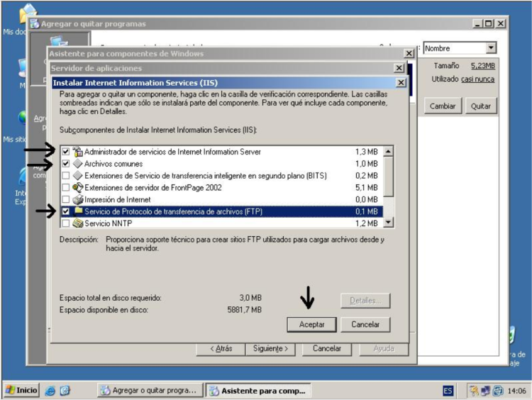
Task: Check the Impresión de Internet checkbox
Action: [66, 199]
